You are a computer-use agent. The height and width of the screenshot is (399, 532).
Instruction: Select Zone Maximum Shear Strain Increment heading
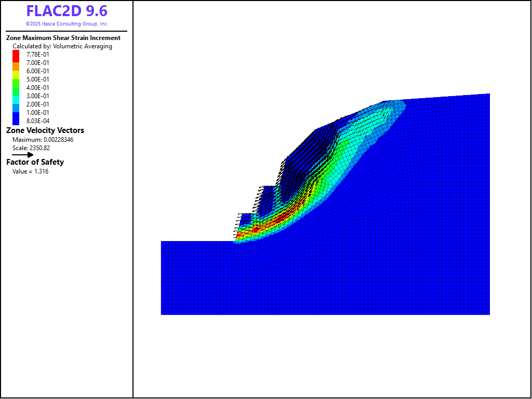click(x=63, y=38)
